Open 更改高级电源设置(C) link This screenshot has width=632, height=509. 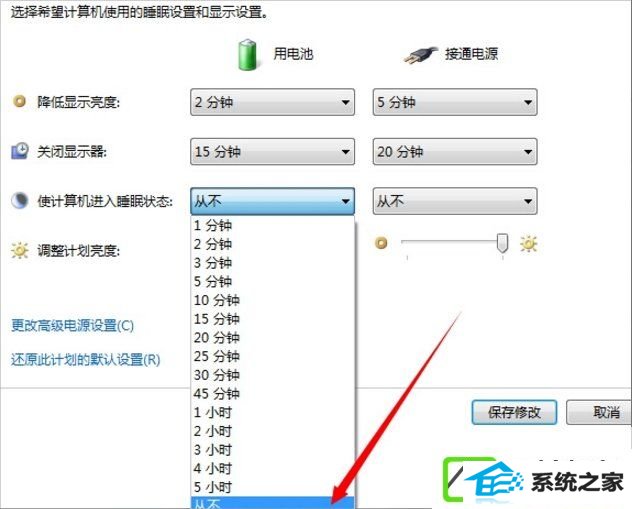(x=73, y=325)
